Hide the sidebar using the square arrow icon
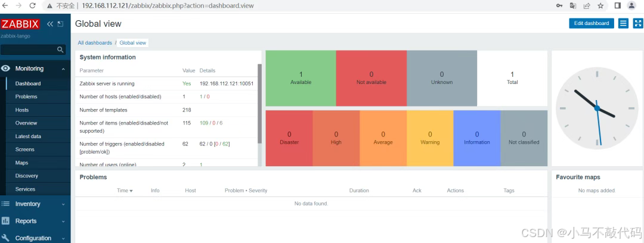Viewport: 644px width, 243px height. pyautogui.click(x=60, y=24)
